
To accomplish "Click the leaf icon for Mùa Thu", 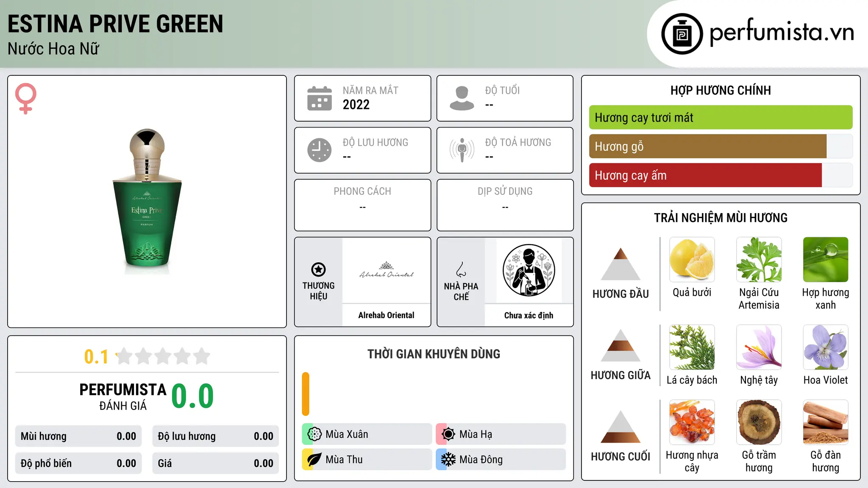I will (x=314, y=460).
